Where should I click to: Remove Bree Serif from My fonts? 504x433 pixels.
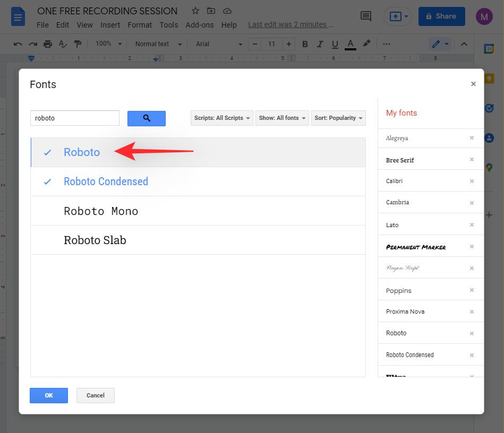tap(472, 160)
